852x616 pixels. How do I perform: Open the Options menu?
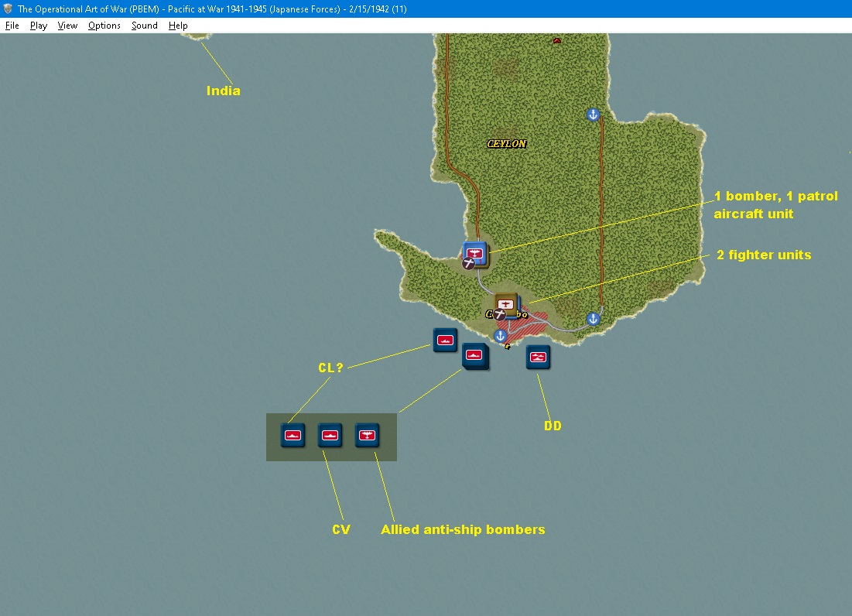(x=104, y=26)
